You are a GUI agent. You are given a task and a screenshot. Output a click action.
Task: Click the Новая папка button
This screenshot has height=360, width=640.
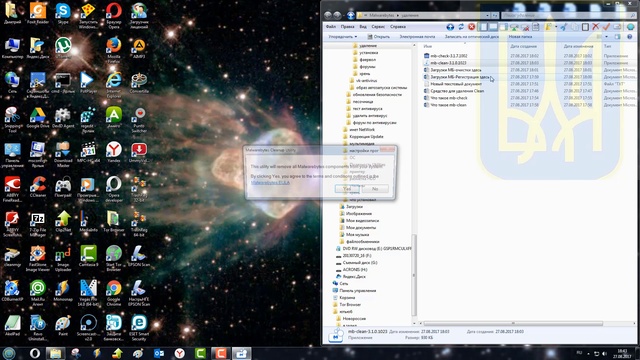pos(520,37)
